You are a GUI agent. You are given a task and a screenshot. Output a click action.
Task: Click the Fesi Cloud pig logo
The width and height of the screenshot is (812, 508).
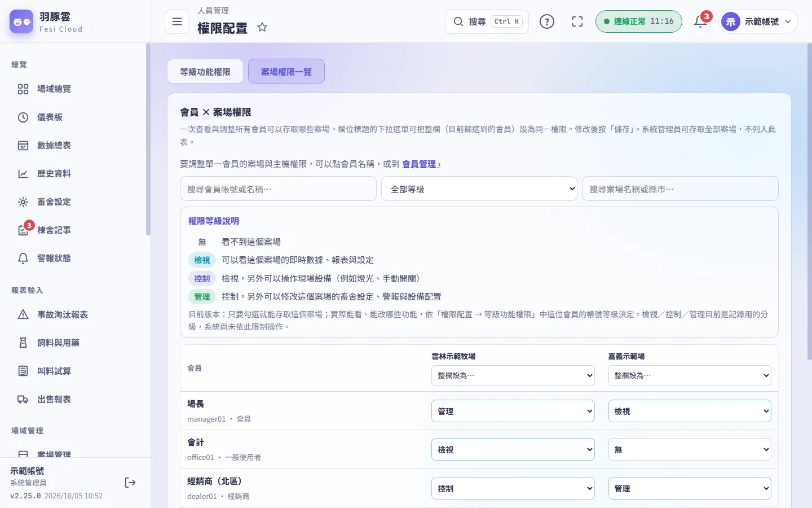[x=21, y=21]
